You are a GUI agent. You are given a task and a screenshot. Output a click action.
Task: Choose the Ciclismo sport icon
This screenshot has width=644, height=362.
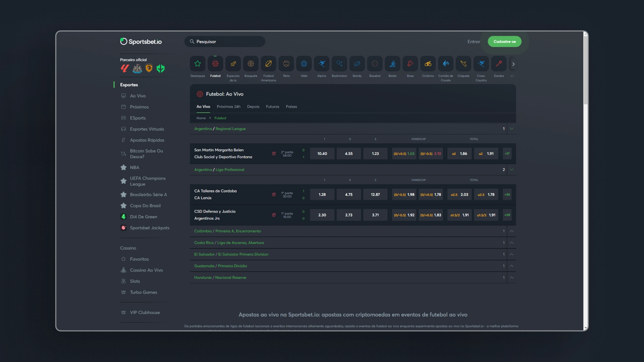pos(428,64)
